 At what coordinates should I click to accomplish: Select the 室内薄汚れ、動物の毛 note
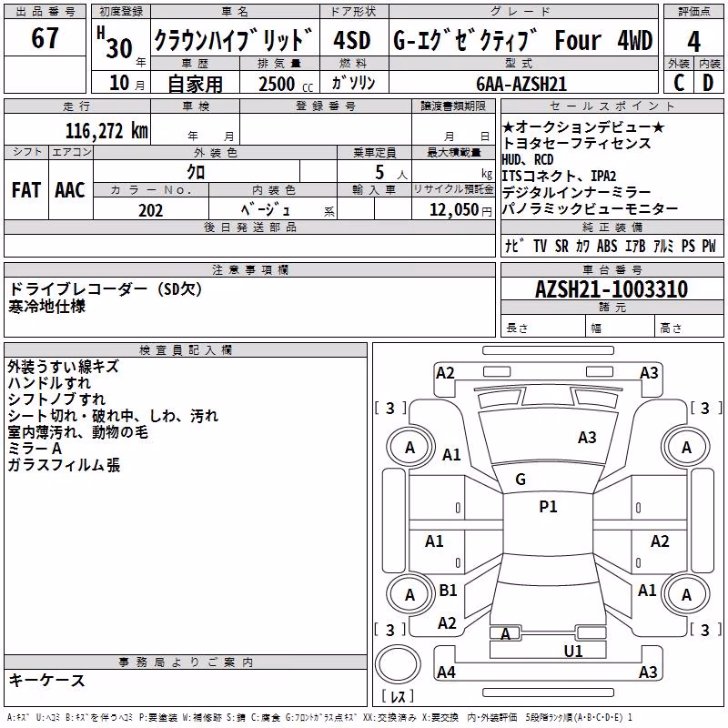click(77, 432)
